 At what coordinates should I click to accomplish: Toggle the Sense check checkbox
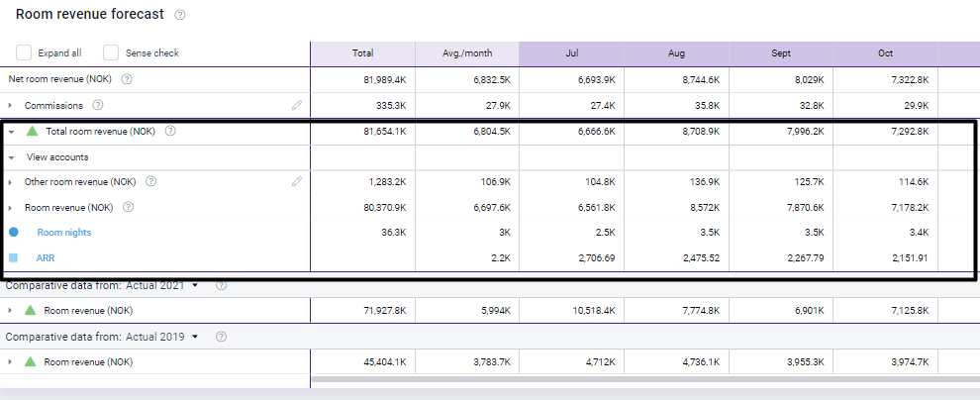111,52
